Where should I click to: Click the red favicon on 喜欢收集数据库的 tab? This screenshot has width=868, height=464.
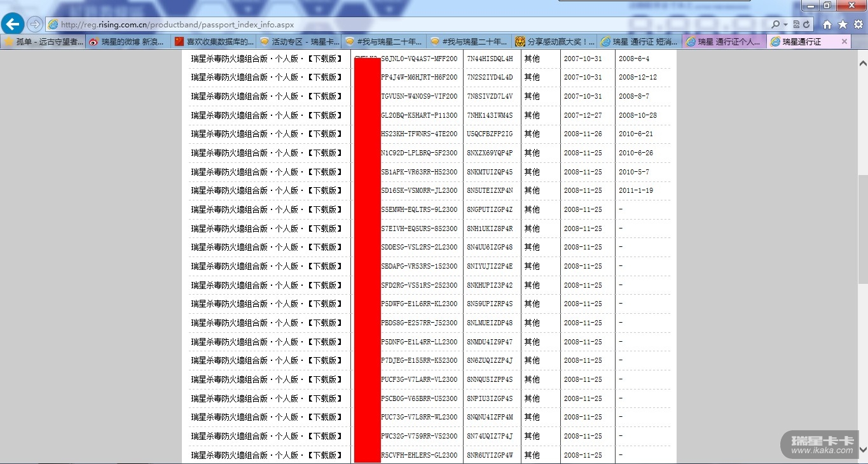(179, 41)
